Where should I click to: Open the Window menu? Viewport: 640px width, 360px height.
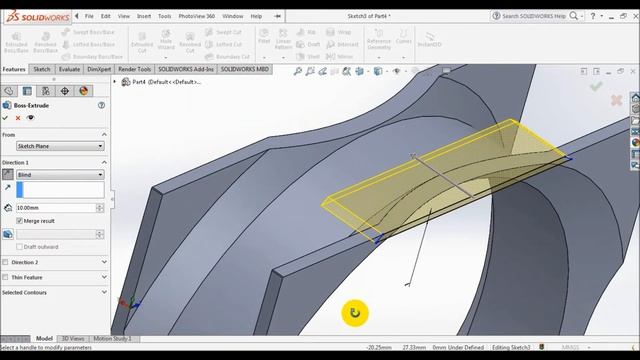233,16
